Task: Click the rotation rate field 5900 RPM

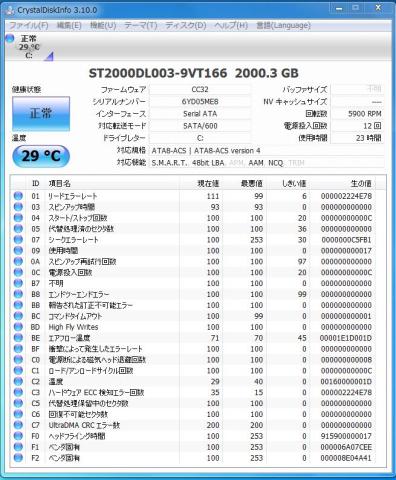Action: coord(357,114)
